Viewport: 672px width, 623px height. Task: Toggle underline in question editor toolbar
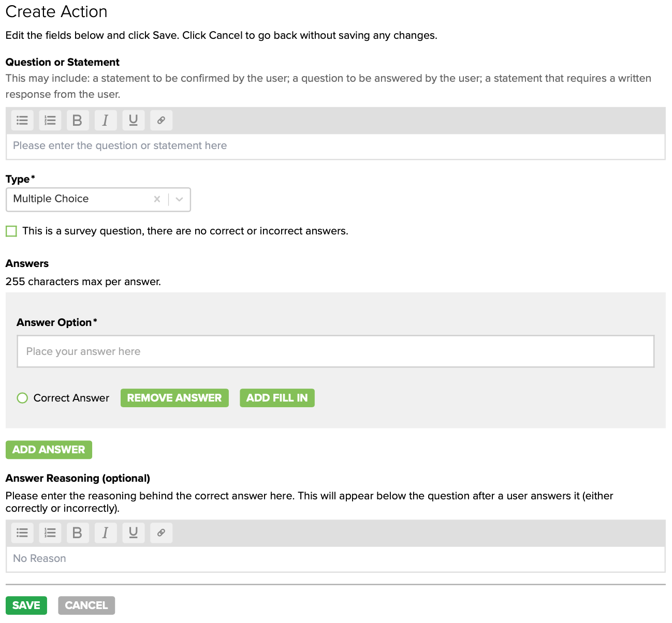tap(134, 121)
